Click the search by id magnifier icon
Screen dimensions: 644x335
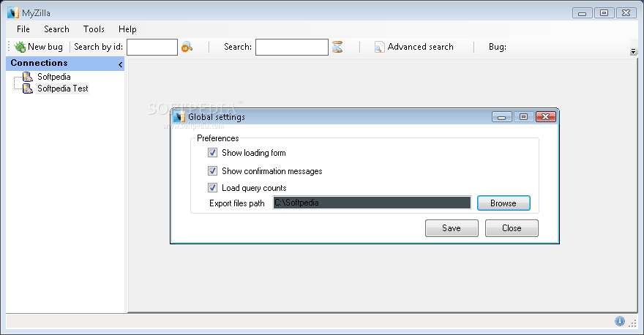(187, 47)
